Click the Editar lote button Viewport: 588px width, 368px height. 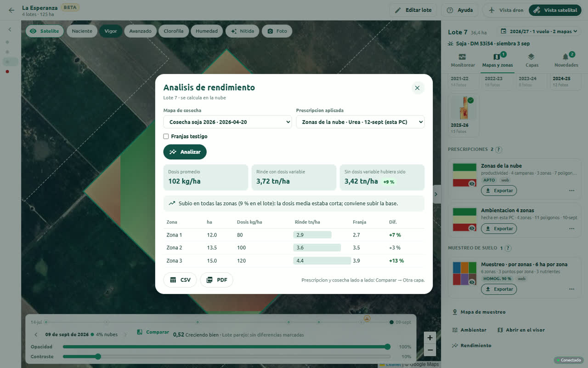pos(413,10)
